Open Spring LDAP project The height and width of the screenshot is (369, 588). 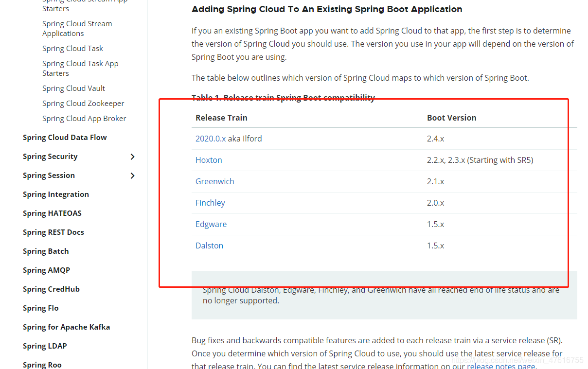pyautogui.click(x=45, y=346)
